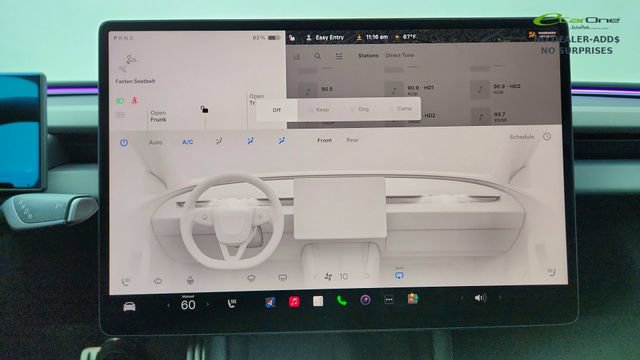
Task: Toggle the passenger seat heater icon
Action: 551,272
